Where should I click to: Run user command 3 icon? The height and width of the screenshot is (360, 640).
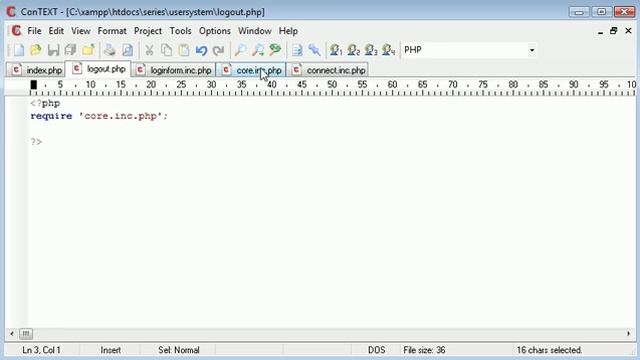371,50
